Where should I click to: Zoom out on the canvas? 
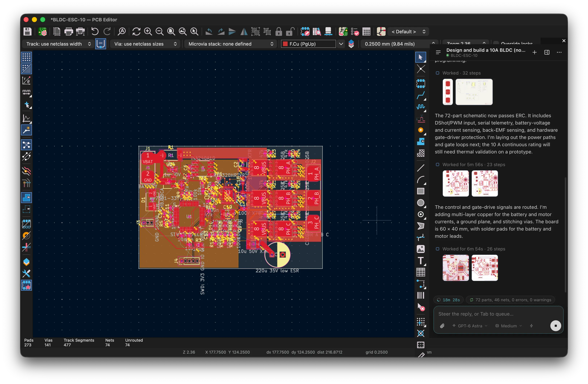[160, 32]
